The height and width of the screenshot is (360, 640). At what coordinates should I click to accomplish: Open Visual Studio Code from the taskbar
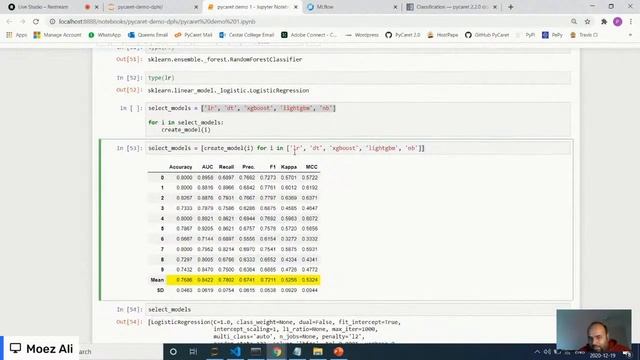click(x=235, y=351)
